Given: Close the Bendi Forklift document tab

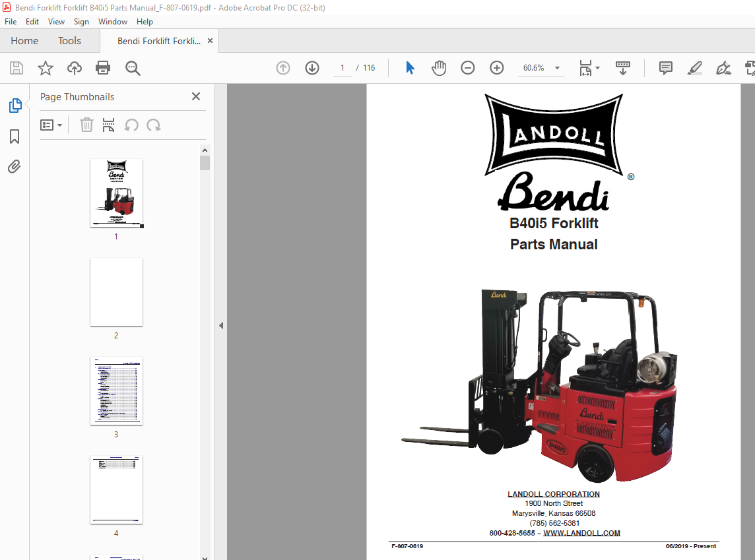Looking at the screenshot, I should click(210, 41).
